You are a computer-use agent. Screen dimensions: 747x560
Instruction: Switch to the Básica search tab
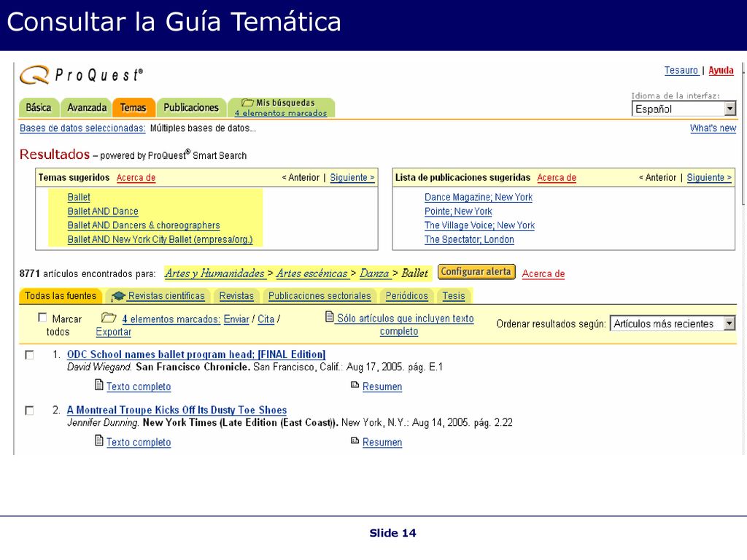[x=39, y=108]
